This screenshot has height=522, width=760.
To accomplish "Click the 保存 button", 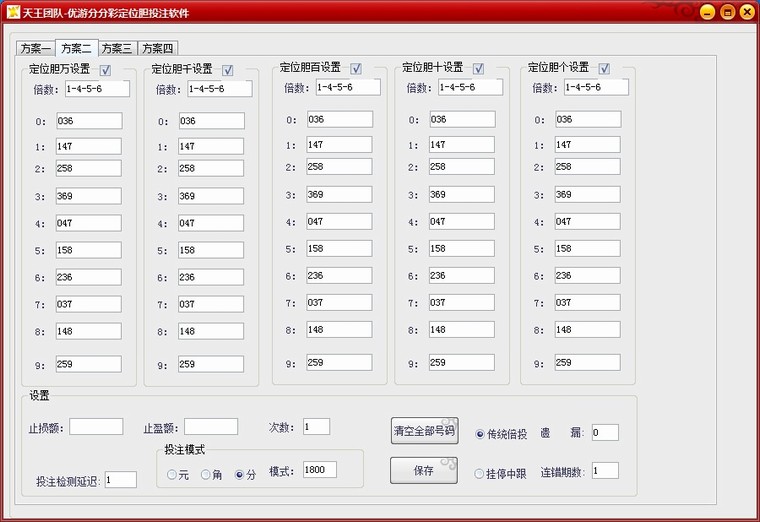I will [423, 470].
